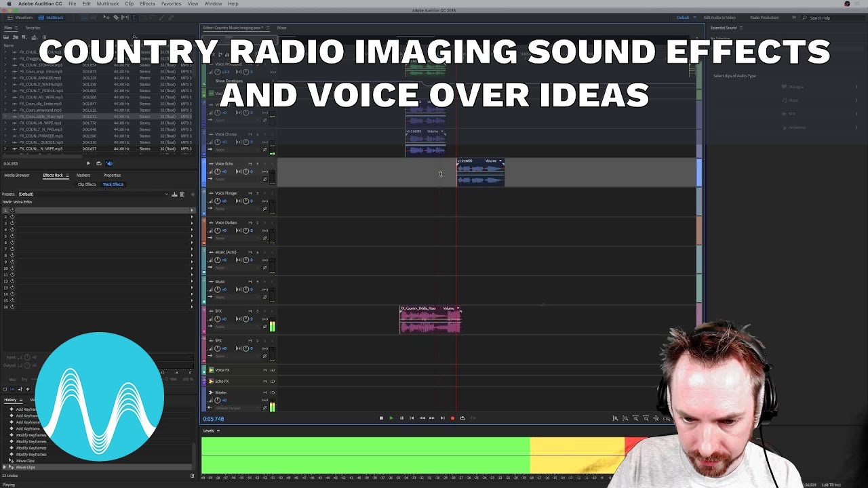This screenshot has height=488, width=868.
Task: Open the Favorites menu
Action: [x=171, y=4]
